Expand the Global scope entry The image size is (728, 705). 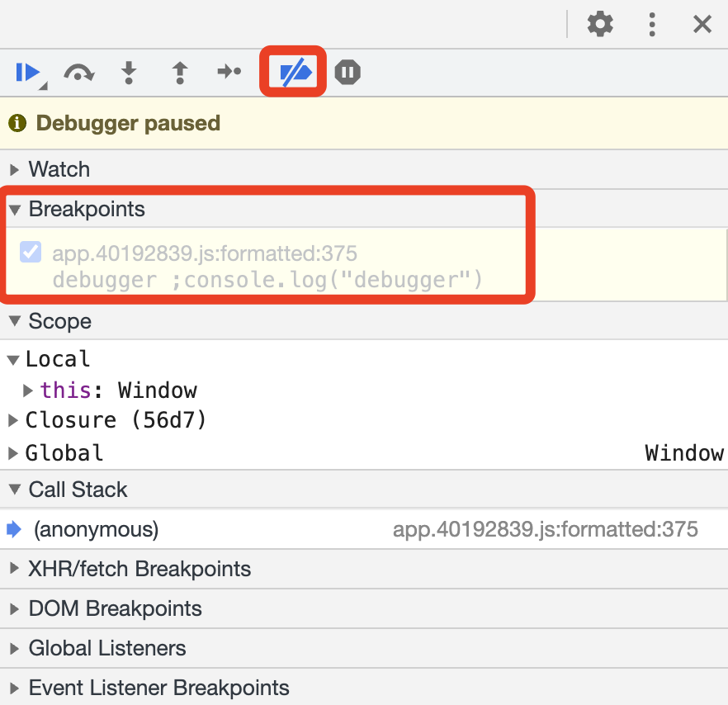point(13,453)
